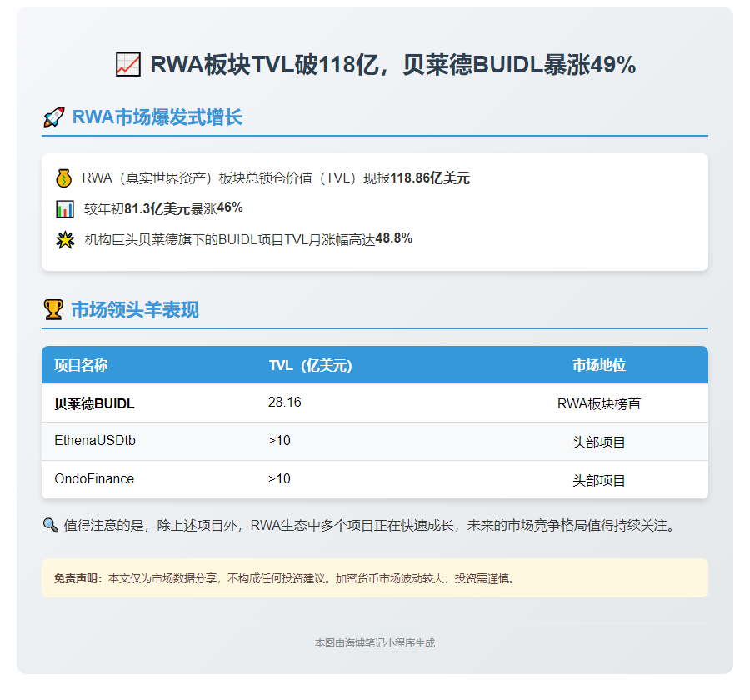Click the 市场地位 column header
Viewport: 750px width, 700px height.
tap(599, 365)
